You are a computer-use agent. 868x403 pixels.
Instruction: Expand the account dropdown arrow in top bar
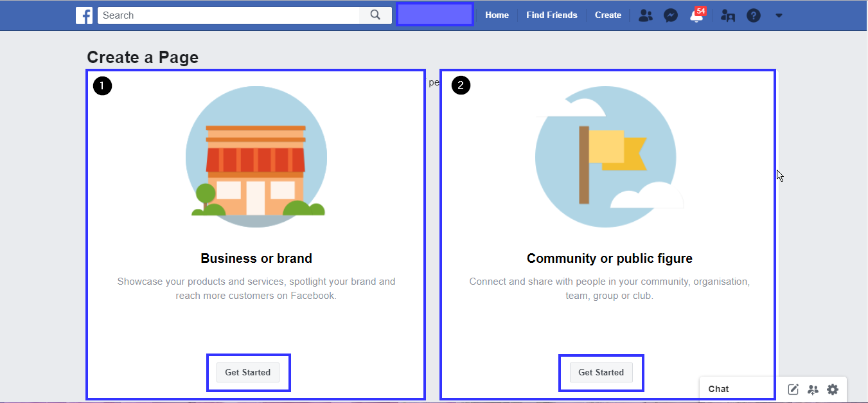(779, 15)
